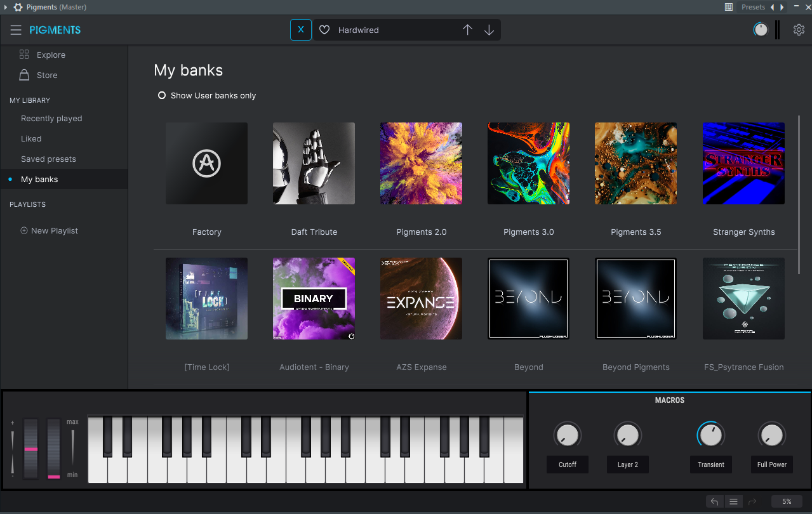Screen dimensions: 812x514
Task: Click the Explore grid icon
Action: point(24,55)
